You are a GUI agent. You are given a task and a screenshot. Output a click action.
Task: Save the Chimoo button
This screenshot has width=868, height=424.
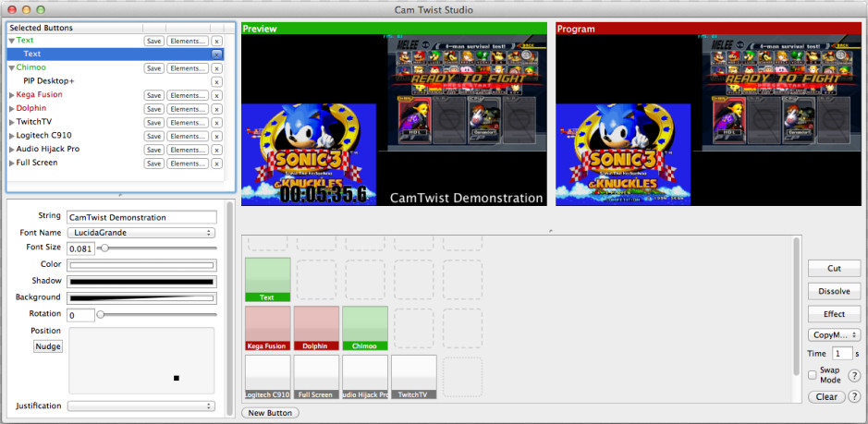(x=153, y=68)
